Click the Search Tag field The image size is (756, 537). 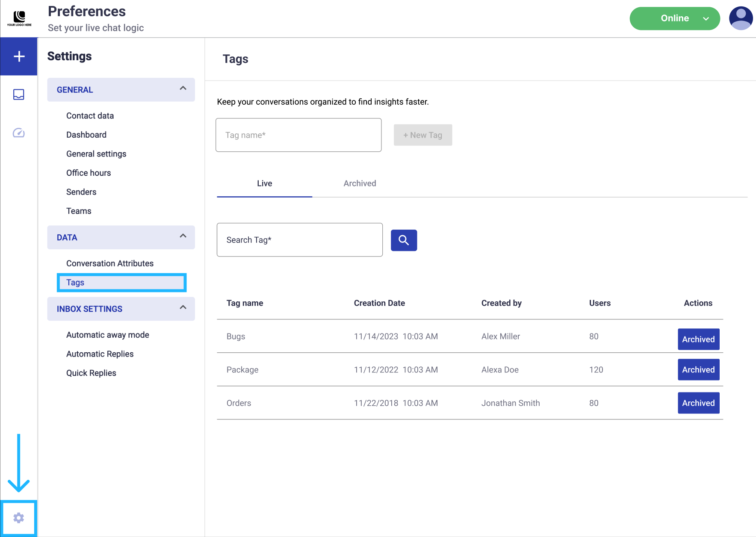[299, 240]
